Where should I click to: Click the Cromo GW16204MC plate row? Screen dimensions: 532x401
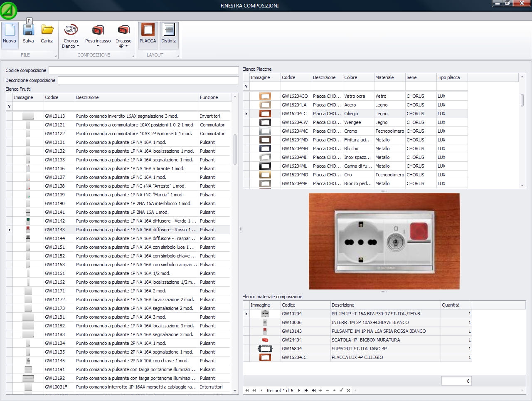point(355,131)
